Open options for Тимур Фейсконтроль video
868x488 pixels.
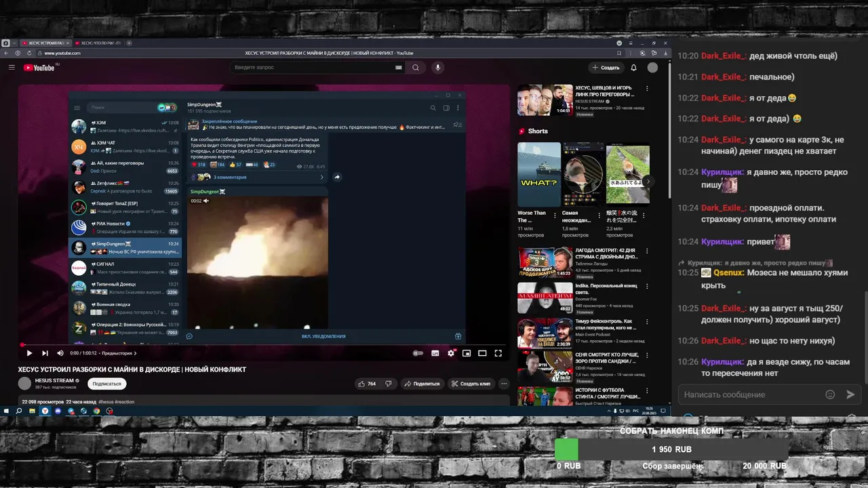(647, 323)
